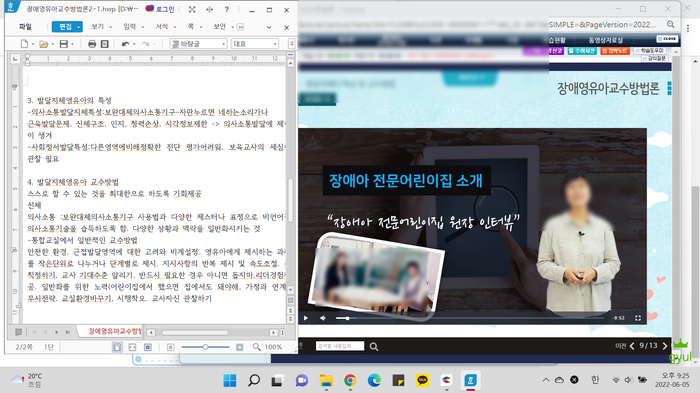The image size is (700, 393).
Task: Expand the hidden menu items chevron
Action: point(240,27)
